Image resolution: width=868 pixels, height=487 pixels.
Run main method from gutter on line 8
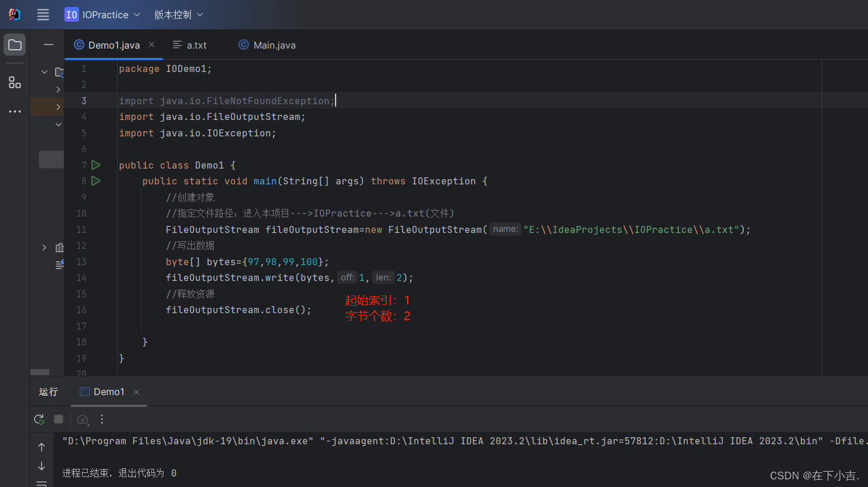(96, 181)
